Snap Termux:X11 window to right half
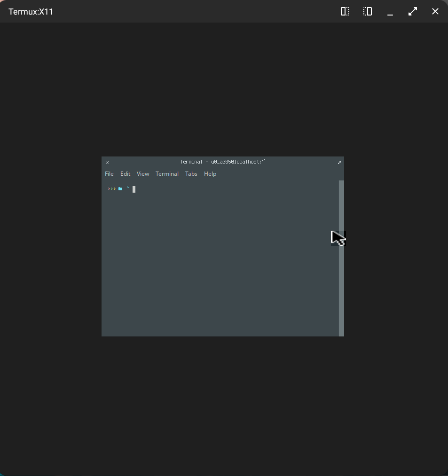 coord(368,12)
